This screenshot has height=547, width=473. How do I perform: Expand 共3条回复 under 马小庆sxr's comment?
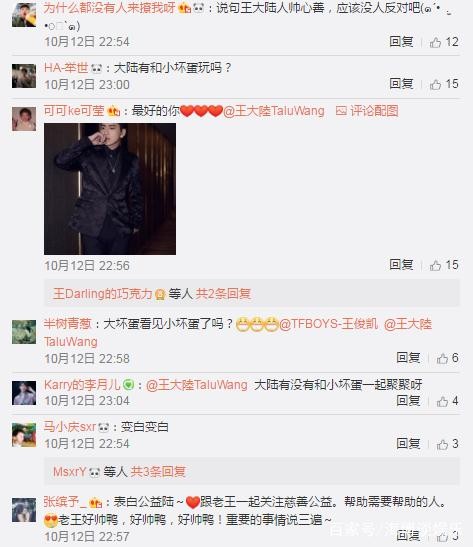click(158, 472)
